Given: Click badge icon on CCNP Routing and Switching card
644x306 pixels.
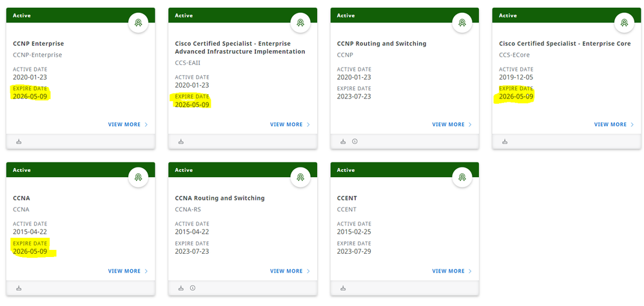Looking at the screenshot, I should pos(462,23).
